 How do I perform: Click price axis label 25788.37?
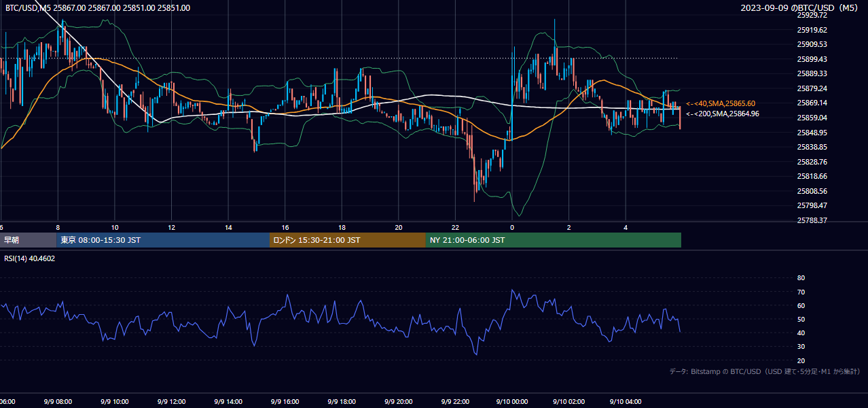click(x=812, y=220)
